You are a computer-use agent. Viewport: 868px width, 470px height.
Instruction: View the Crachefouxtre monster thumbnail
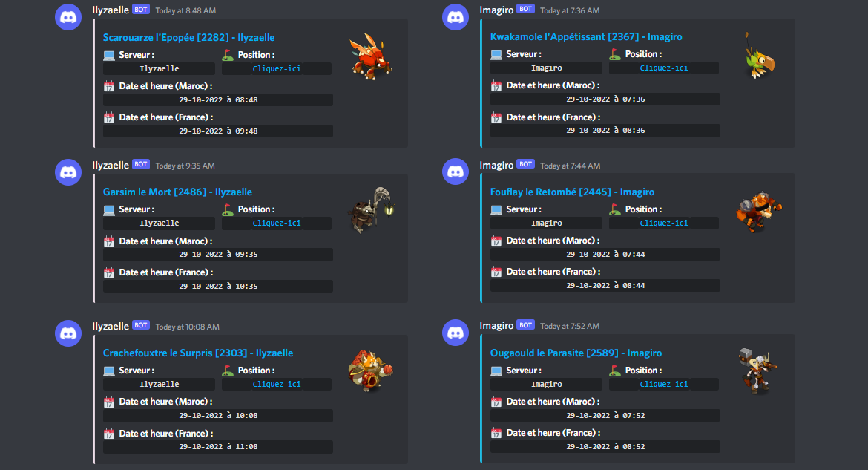(371, 371)
